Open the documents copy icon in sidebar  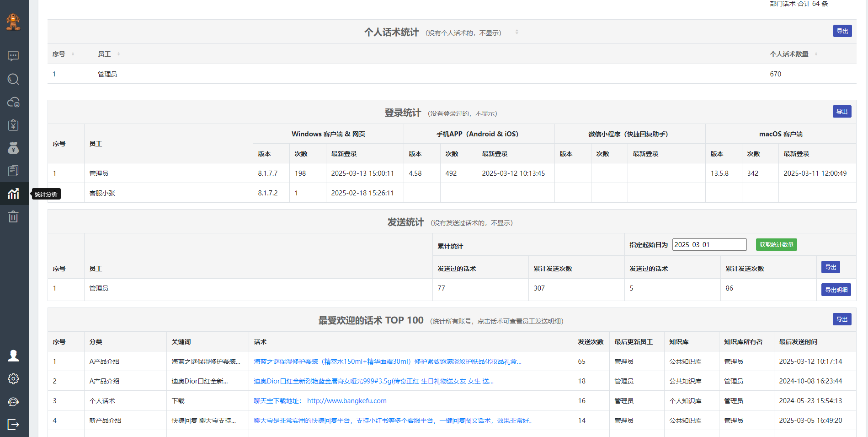pos(13,171)
